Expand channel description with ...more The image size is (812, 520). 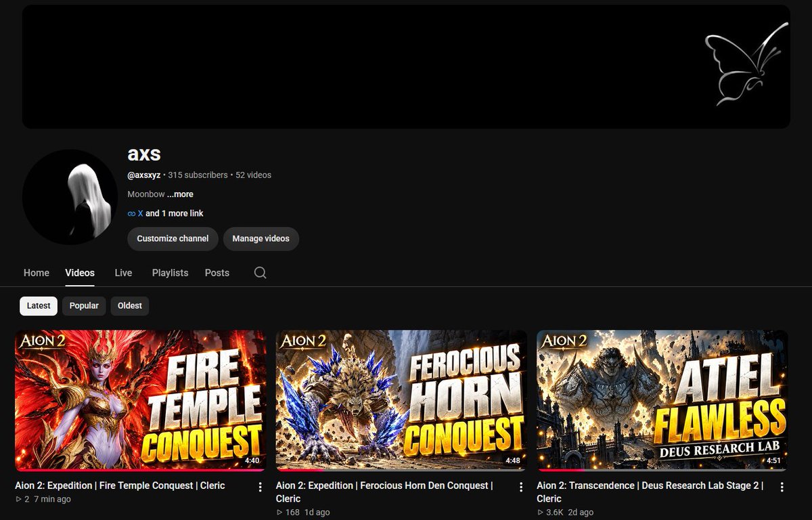tap(180, 194)
